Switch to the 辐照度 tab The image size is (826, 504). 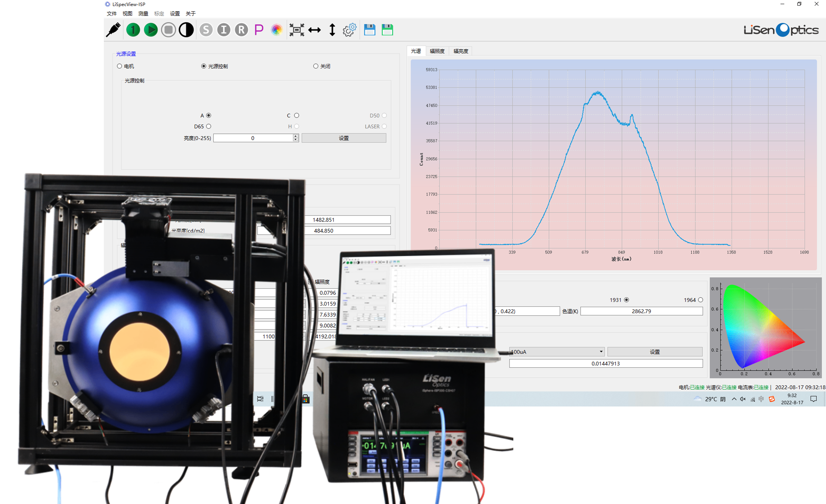click(x=437, y=51)
